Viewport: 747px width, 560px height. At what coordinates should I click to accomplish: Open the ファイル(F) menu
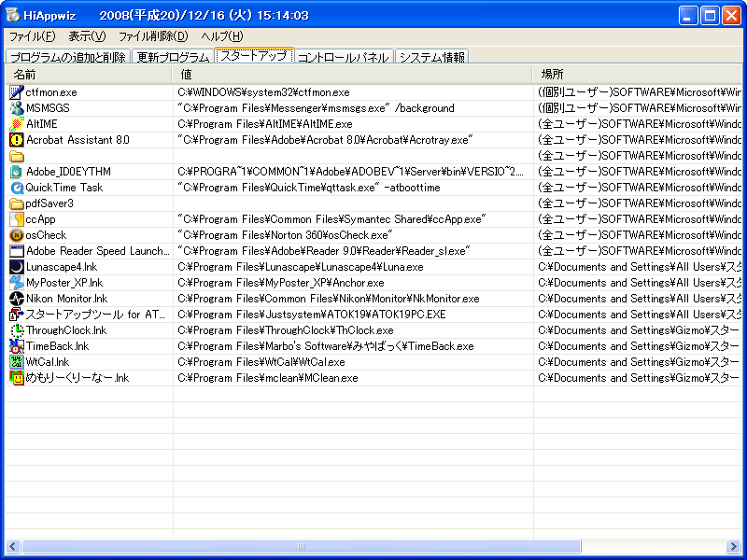(32, 36)
